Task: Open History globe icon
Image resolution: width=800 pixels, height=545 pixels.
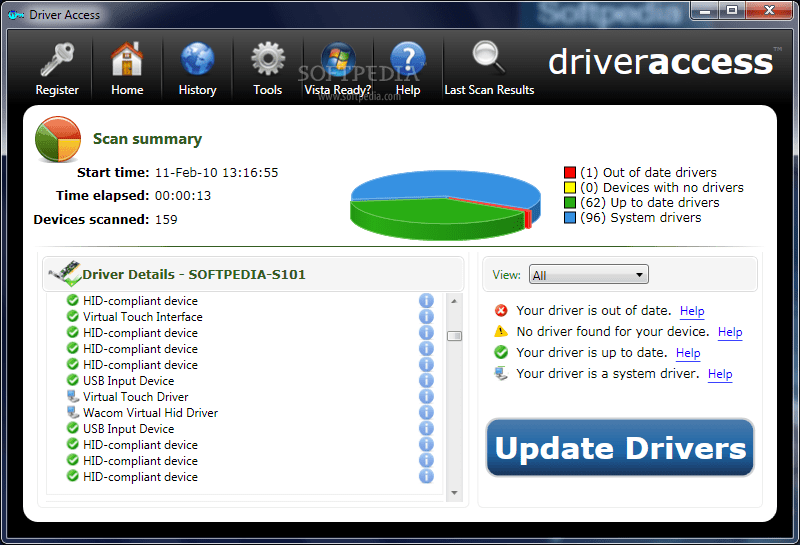Action: (197, 59)
